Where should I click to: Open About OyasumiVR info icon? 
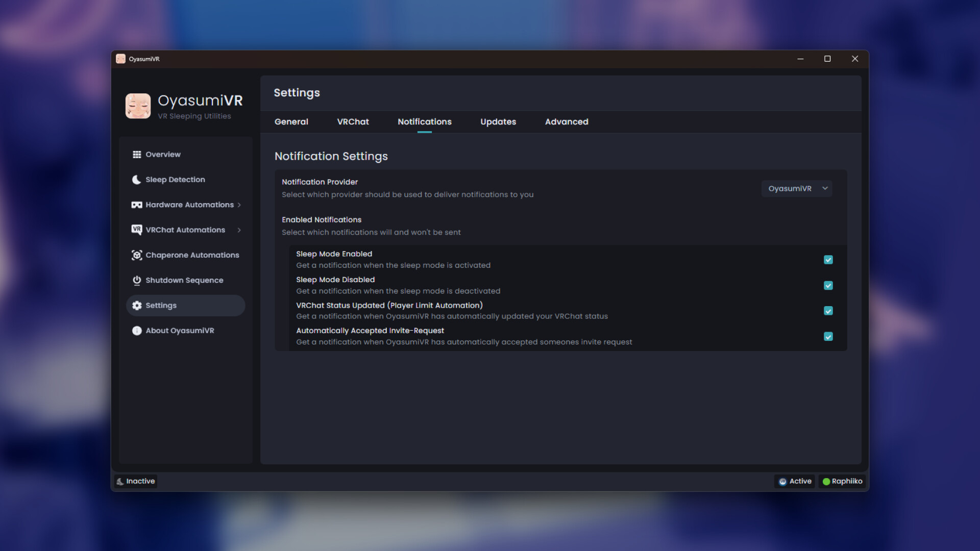click(136, 331)
